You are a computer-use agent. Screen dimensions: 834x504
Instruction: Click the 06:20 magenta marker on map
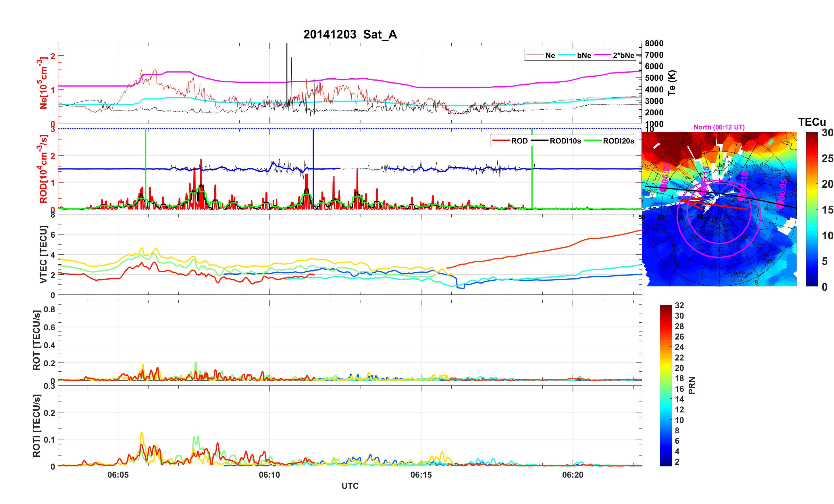point(663,188)
